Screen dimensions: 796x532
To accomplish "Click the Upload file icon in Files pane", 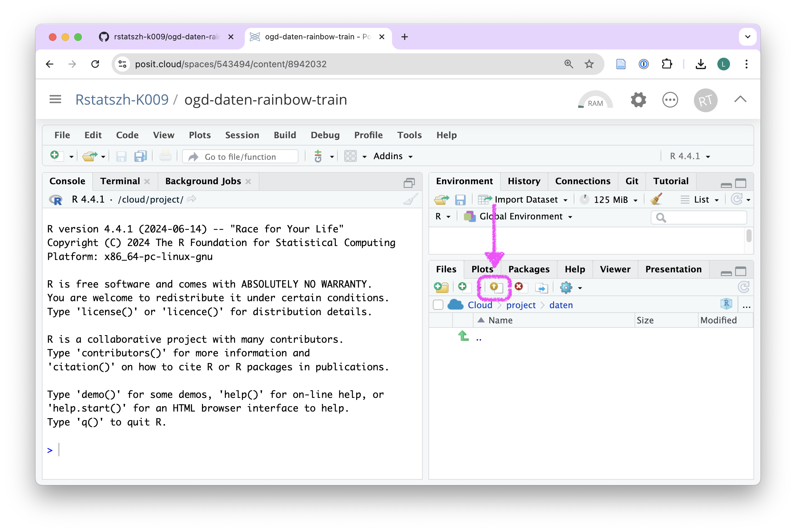I will (496, 287).
